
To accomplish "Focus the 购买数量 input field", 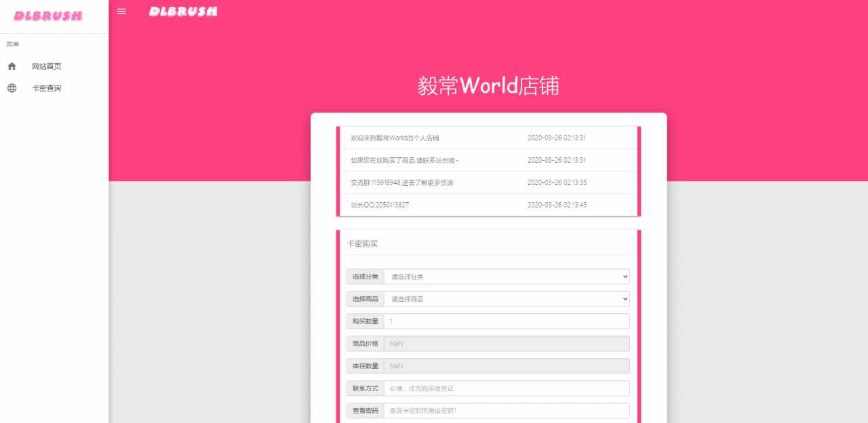I will click(x=506, y=321).
